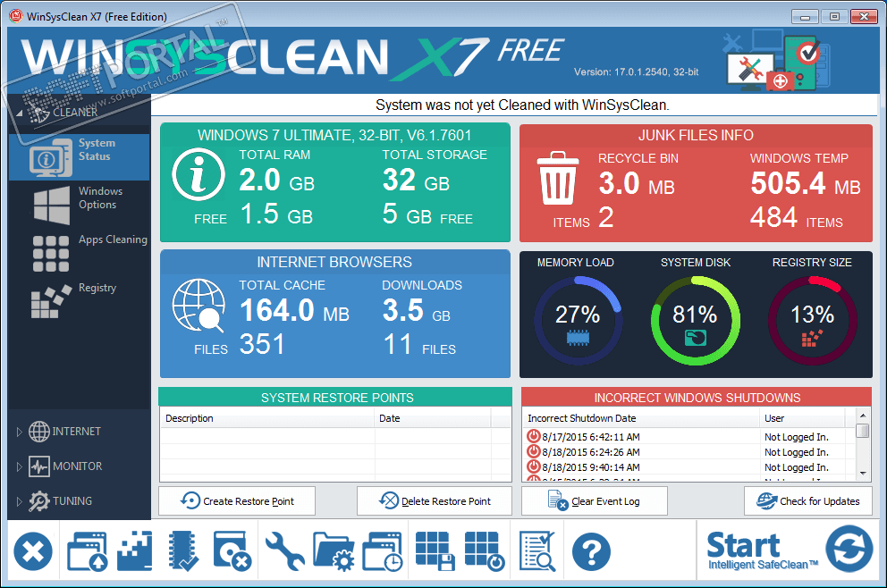This screenshot has width=887, height=588.
Task: Click the Delete Restore Point button
Action: click(x=435, y=501)
